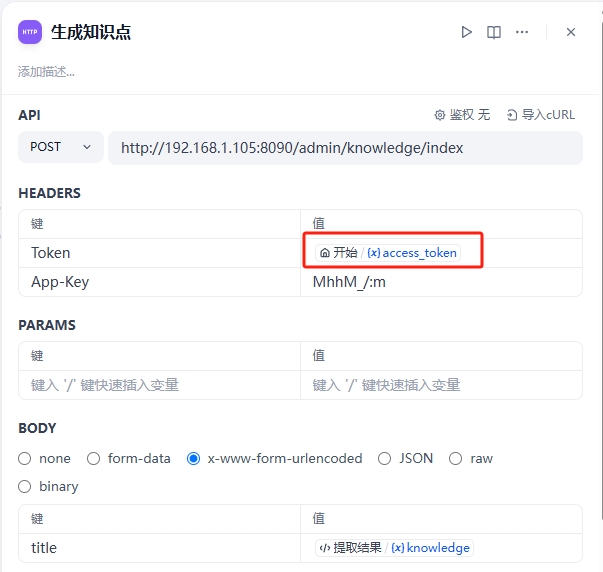Click the API URL input field
603x572 pixels.
[x=344, y=148]
